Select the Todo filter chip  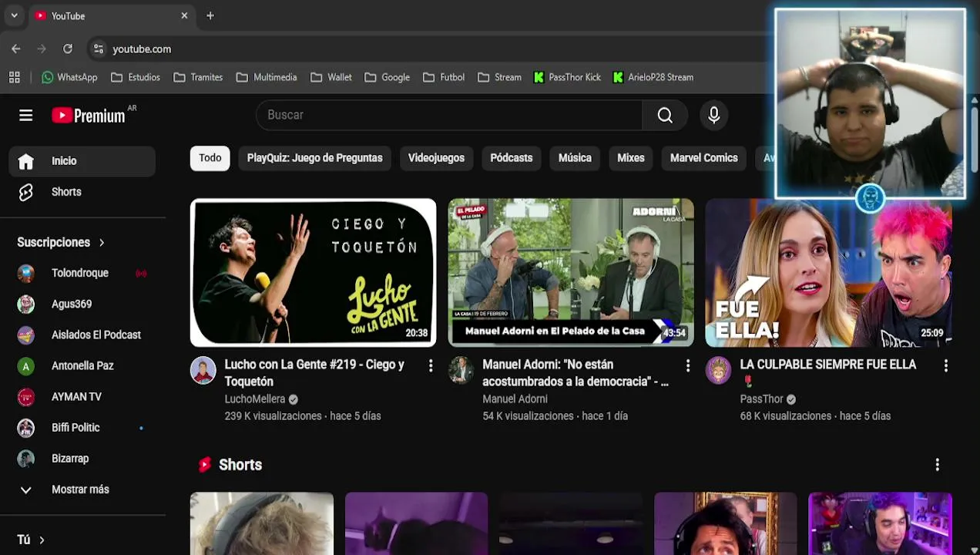(x=210, y=158)
